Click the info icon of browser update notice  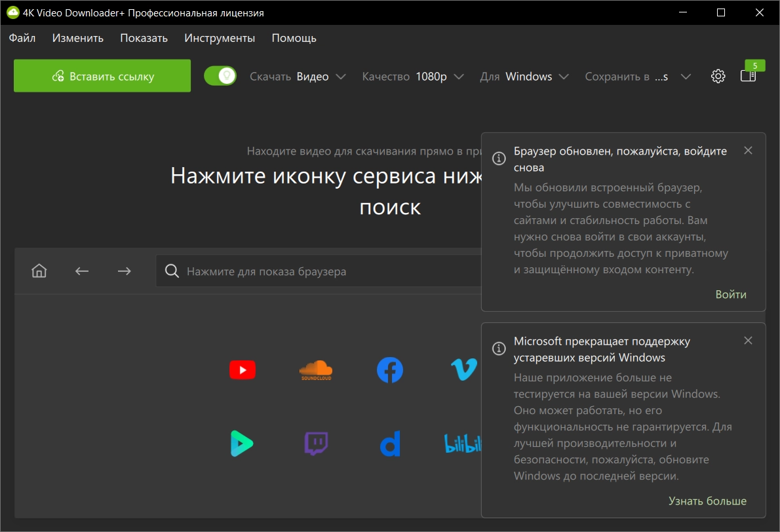coord(499,159)
